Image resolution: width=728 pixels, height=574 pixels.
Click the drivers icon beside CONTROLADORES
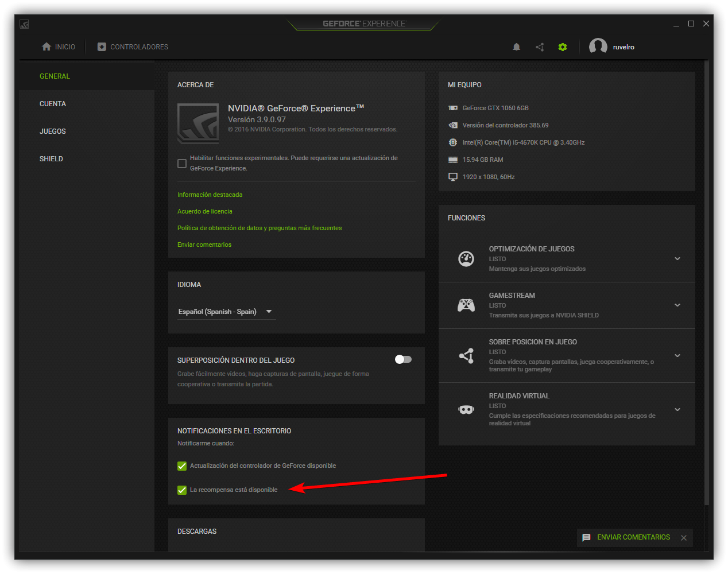[102, 46]
